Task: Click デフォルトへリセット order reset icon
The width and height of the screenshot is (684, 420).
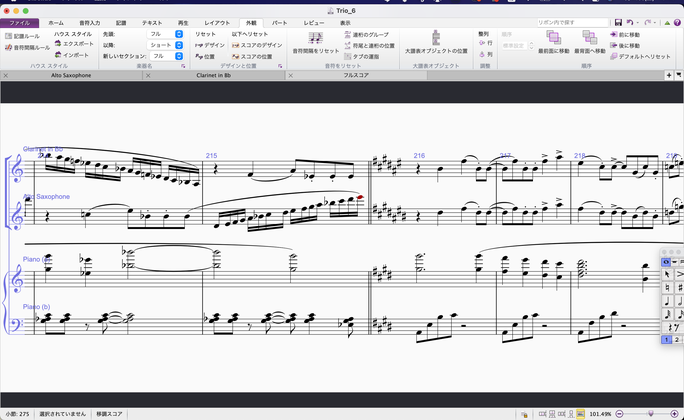Action: click(x=613, y=56)
